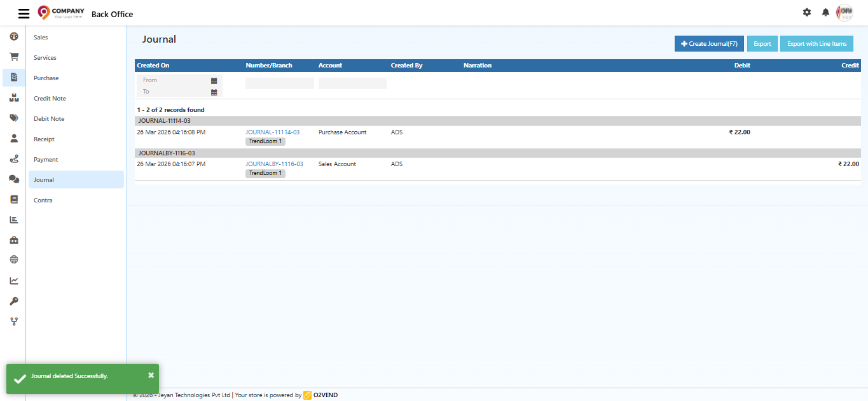This screenshot has height=401, width=868.
Task: Select Payment in the side menu
Action: click(x=46, y=160)
